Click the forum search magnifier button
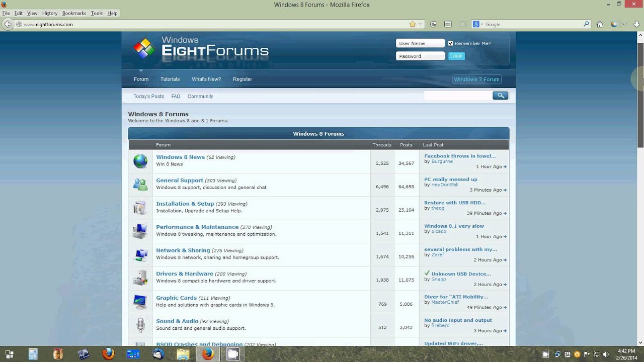644x362 pixels. pyautogui.click(x=500, y=96)
